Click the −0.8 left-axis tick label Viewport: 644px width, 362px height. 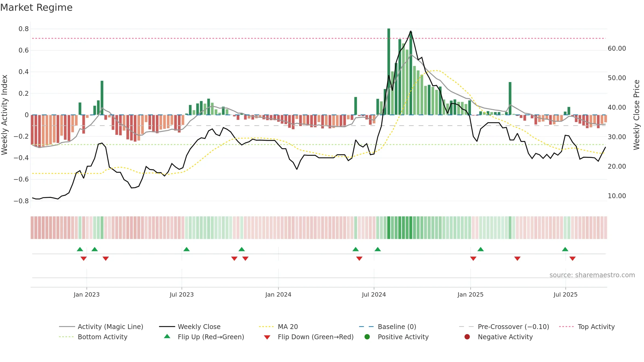pos(21,201)
